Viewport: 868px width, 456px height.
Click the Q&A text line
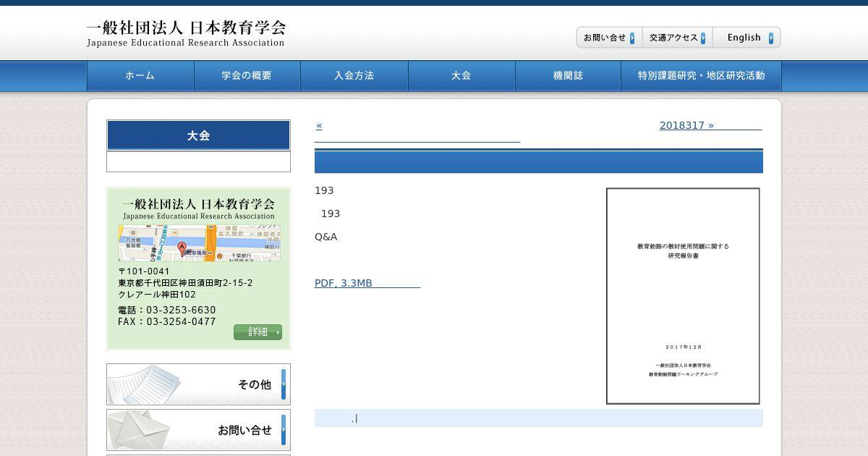click(x=326, y=237)
